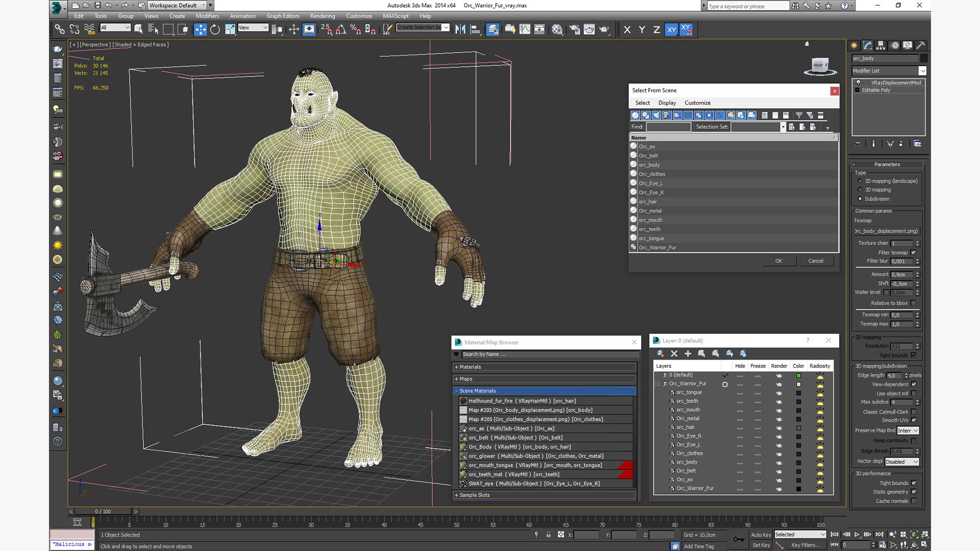Screen dimensions: 980x551
Task: Click the Play Animation button
Action: 857,534
